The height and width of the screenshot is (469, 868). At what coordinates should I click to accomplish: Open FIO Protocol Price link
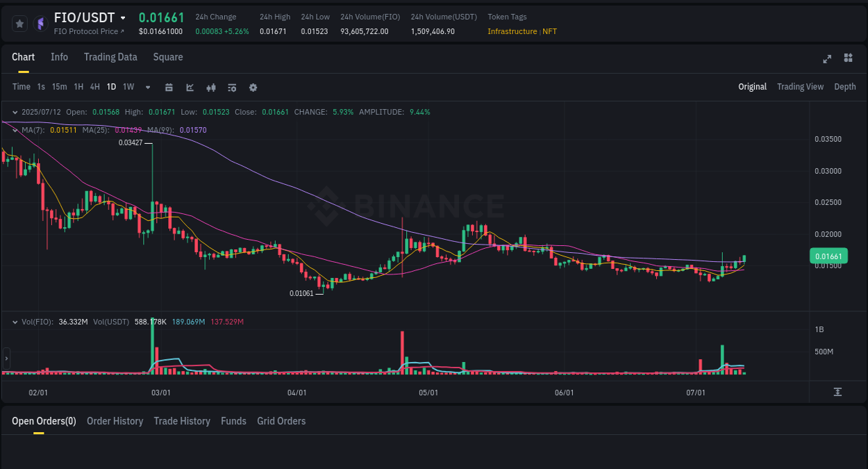[89, 31]
